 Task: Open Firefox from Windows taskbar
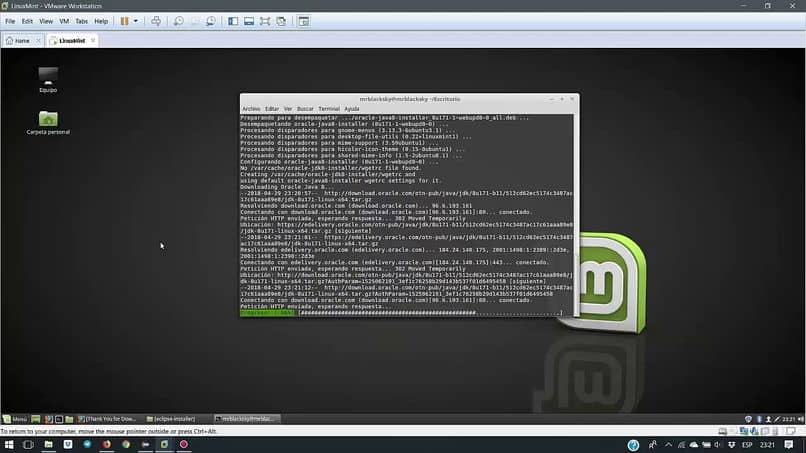[106, 444]
